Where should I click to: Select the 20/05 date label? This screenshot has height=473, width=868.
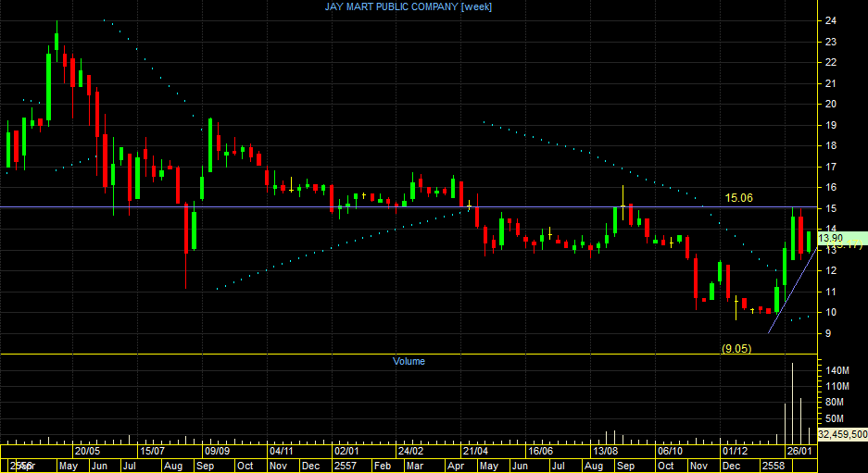click(x=87, y=451)
